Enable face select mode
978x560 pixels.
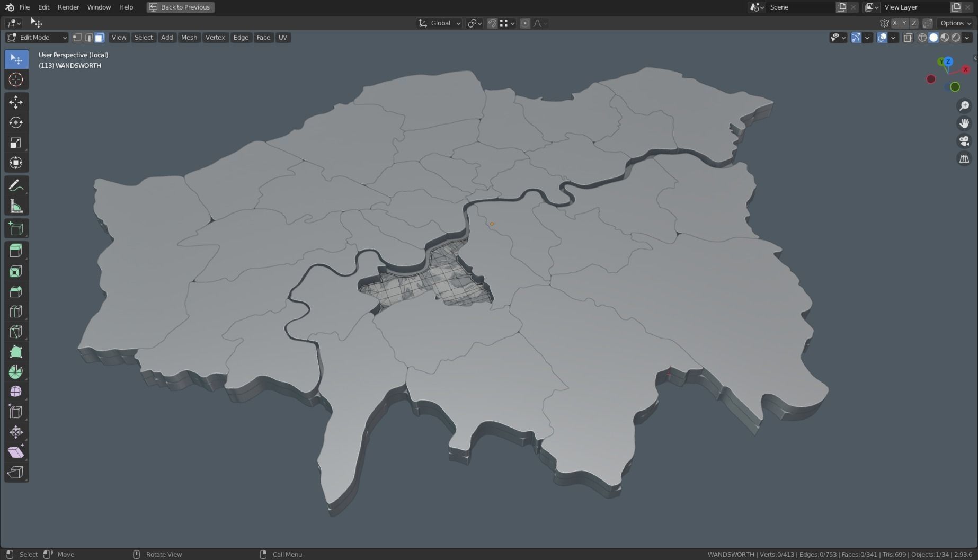[99, 38]
